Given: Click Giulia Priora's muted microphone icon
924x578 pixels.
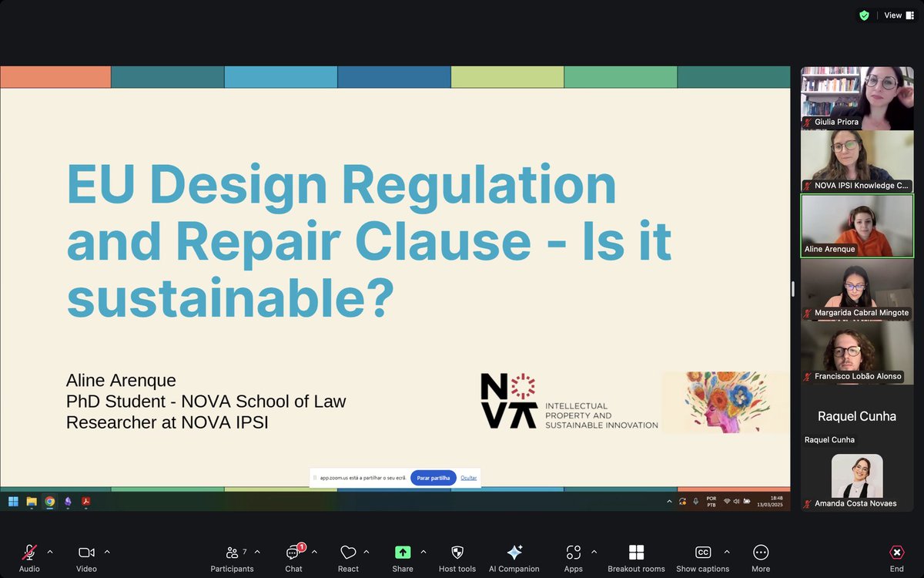Looking at the screenshot, I should tap(808, 122).
